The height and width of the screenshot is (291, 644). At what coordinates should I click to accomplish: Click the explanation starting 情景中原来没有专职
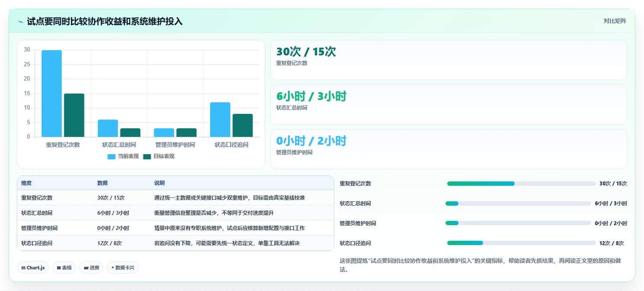[230, 228]
